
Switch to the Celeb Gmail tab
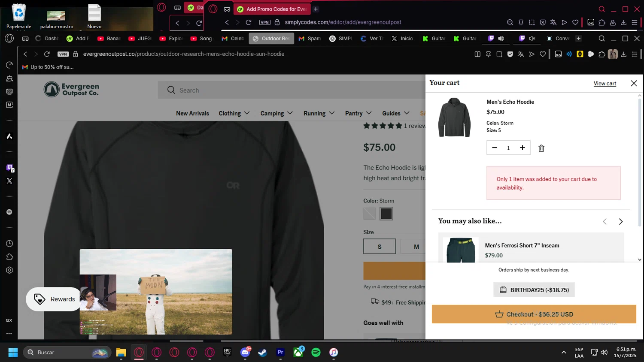point(232,39)
